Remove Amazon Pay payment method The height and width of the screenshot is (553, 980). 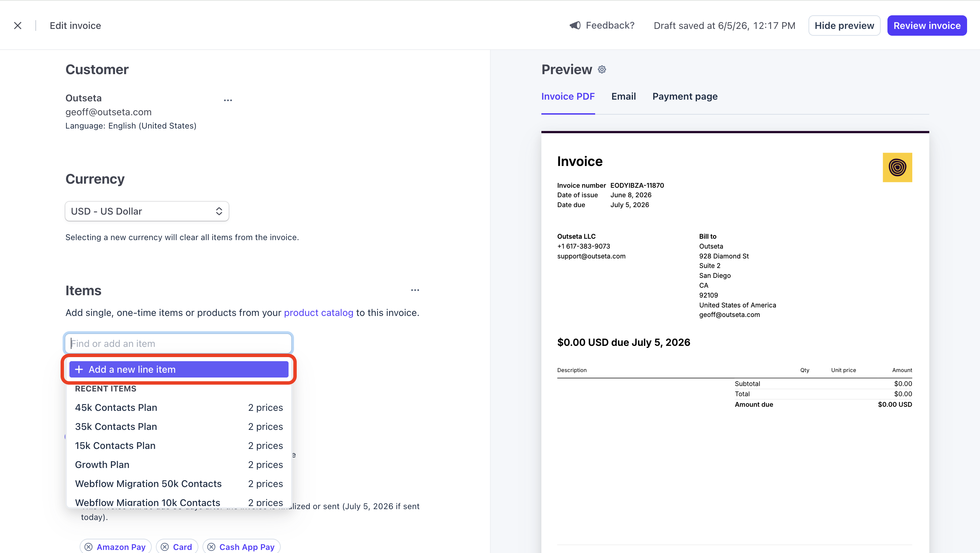[x=88, y=547]
